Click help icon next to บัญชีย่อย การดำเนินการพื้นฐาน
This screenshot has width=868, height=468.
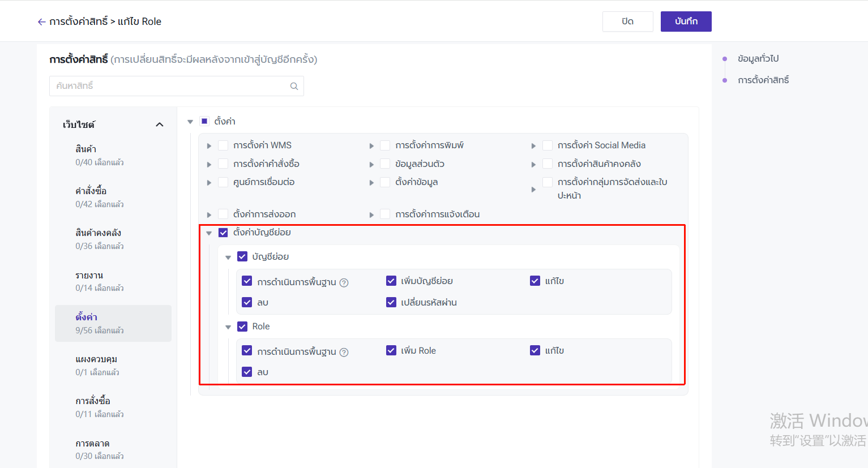[344, 282]
